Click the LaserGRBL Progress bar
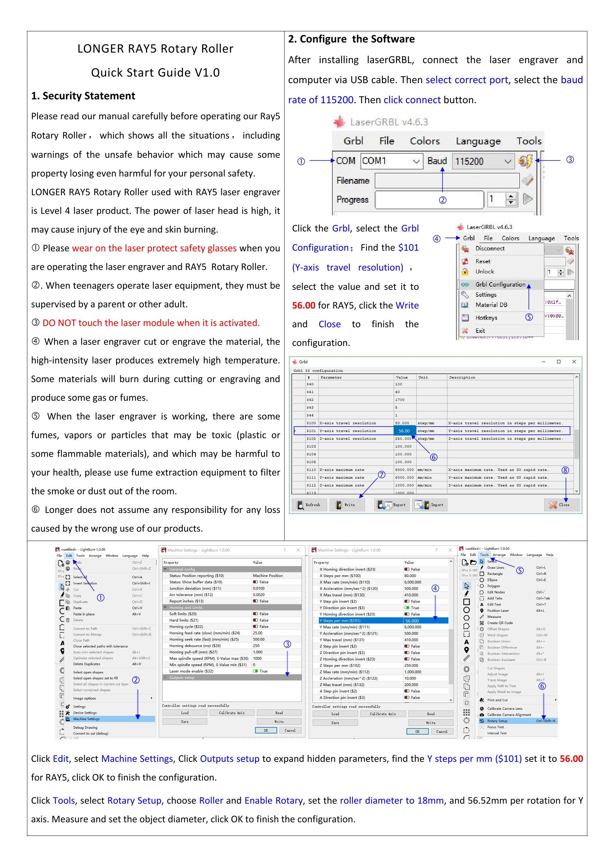This screenshot has height=868, width=614. click(x=429, y=200)
